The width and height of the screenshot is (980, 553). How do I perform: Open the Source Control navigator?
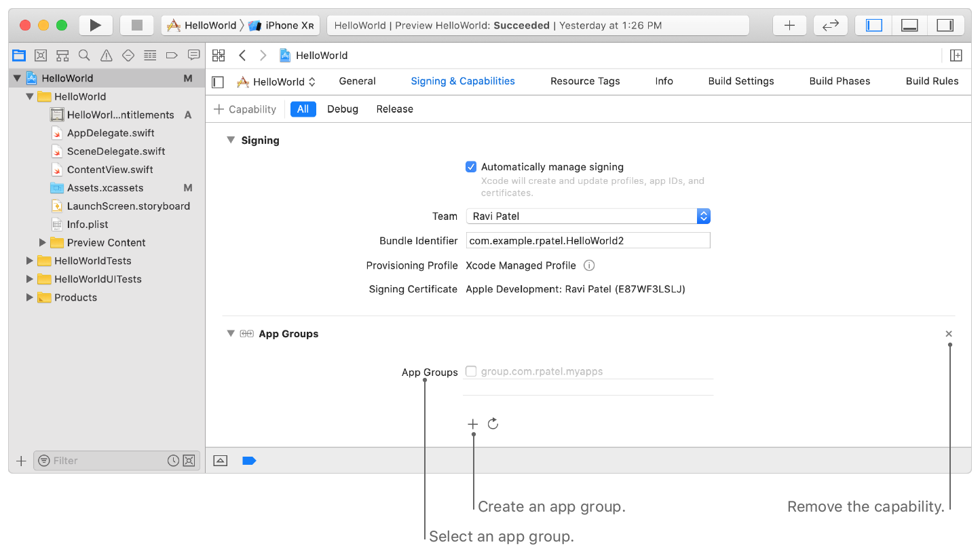[x=41, y=55]
